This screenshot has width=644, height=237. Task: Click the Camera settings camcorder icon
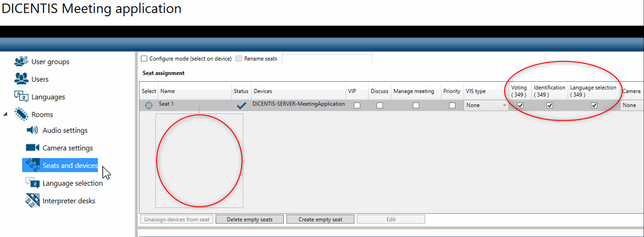pos(32,147)
